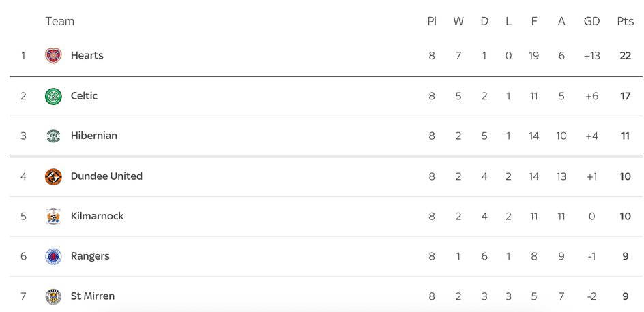The height and width of the screenshot is (312, 644).
Task: Click Celtic's +6 goal difference
Action: point(591,96)
